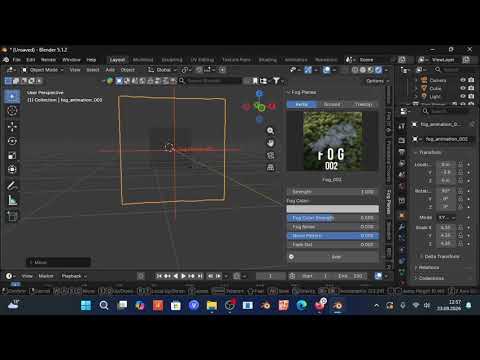Open the viewport Options dropdown
Viewport: 480px width, 360px height.
(x=377, y=81)
